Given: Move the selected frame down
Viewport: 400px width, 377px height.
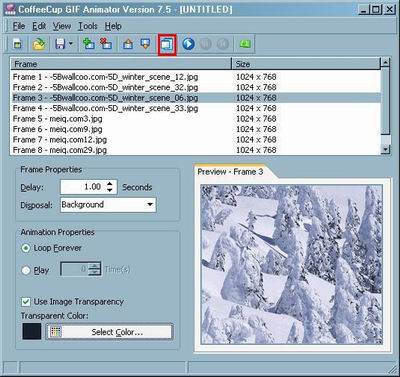Looking at the screenshot, I should (x=145, y=44).
